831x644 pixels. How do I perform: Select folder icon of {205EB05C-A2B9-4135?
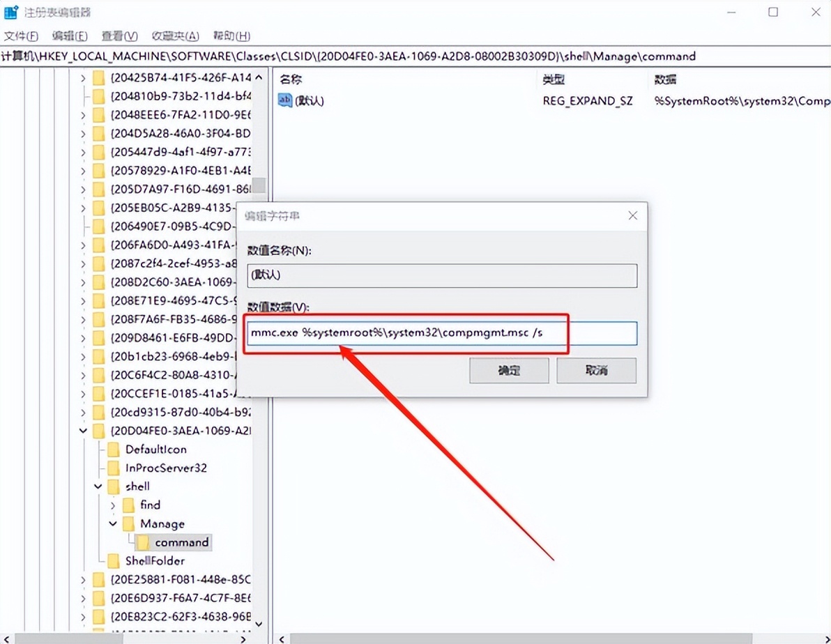98,208
